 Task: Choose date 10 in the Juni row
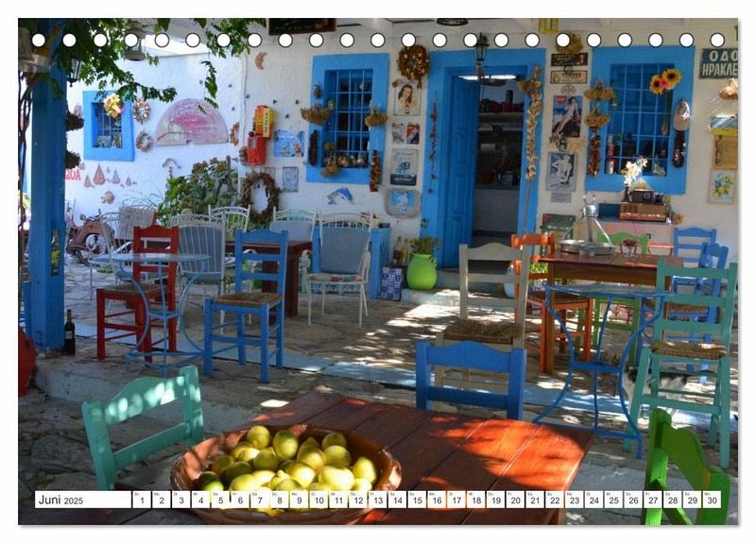pyautogui.click(x=318, y=500)
